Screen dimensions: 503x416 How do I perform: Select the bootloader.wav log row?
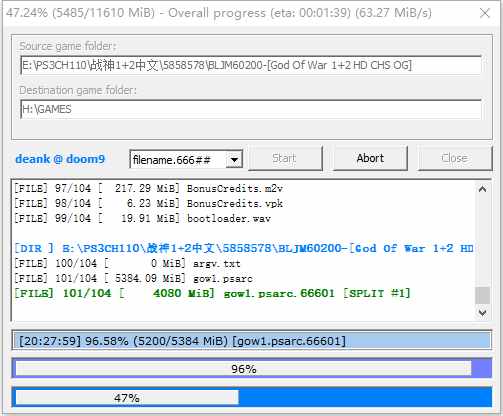click(x=142, y=218)
